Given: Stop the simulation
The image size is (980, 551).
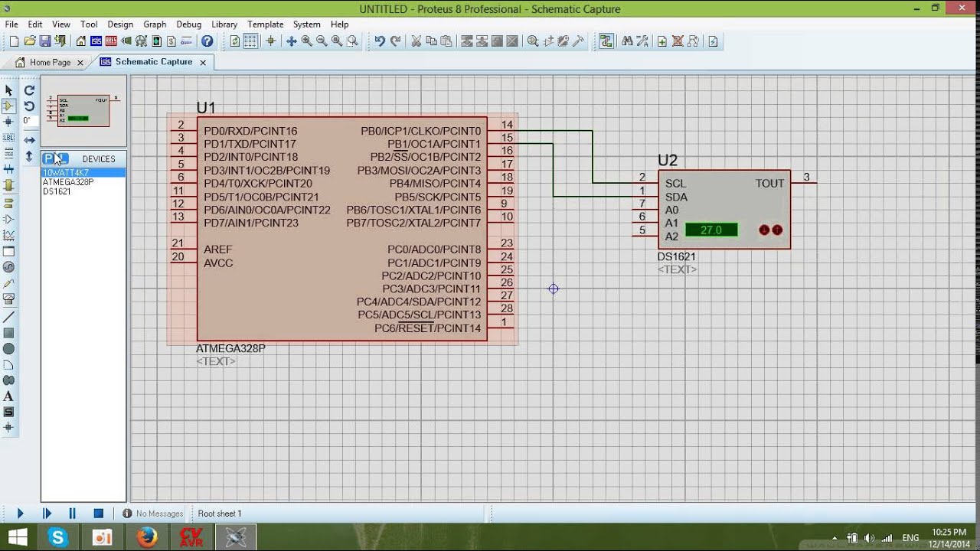Looking at the screenshot, I should click(x=98, y=514).
